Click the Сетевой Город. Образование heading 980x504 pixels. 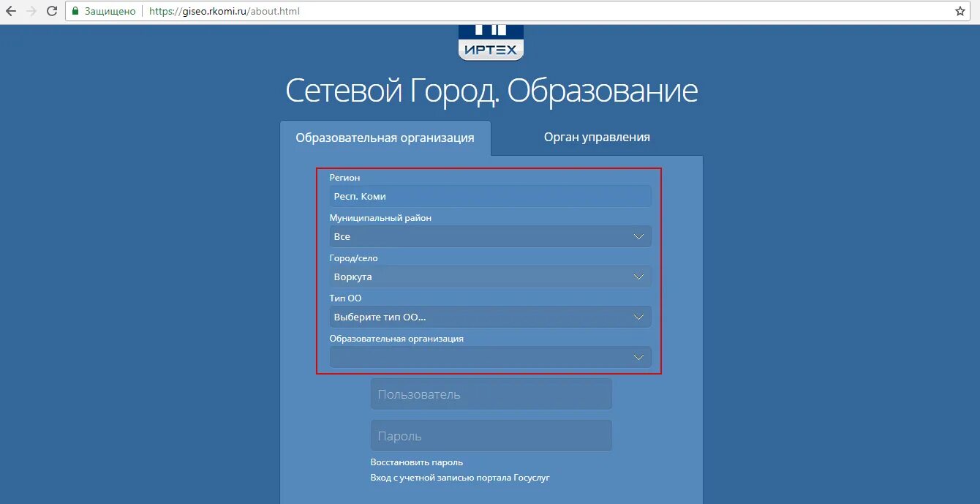pyautogui.click(x=491, y=91)
